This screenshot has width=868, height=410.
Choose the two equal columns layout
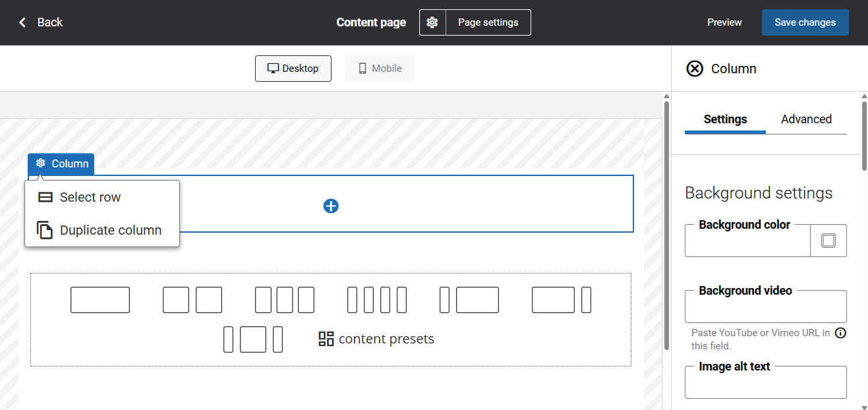click(192, 300)
